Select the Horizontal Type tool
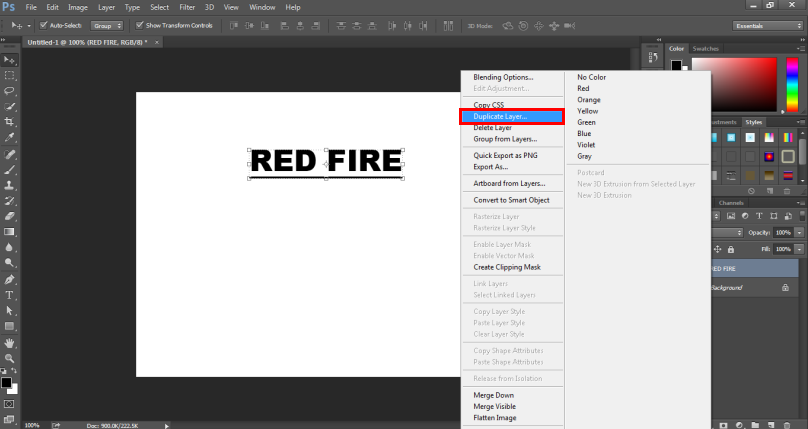The height and width of the screenshot is (429, 808). tap(9, 295)
